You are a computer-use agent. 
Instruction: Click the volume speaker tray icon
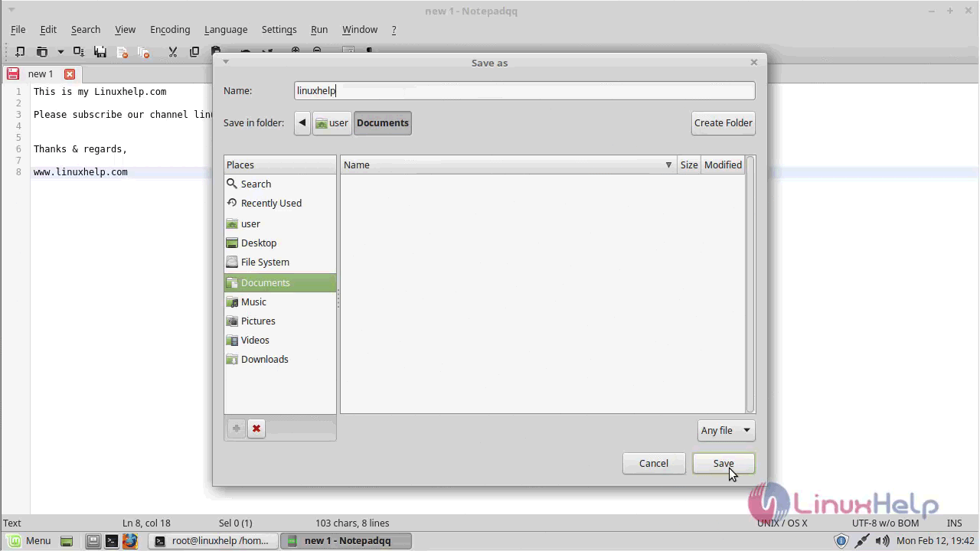coord(883,541)
